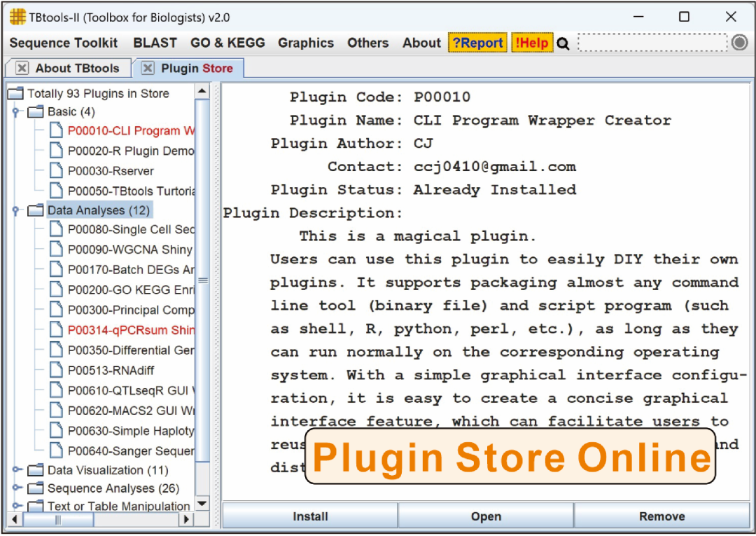Click the !Help button

pos(532,43)
